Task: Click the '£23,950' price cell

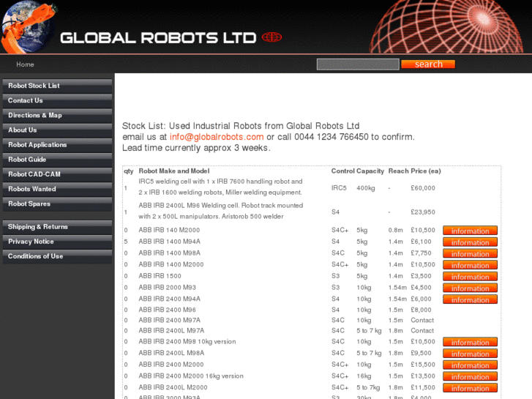Action: point(423,212)
